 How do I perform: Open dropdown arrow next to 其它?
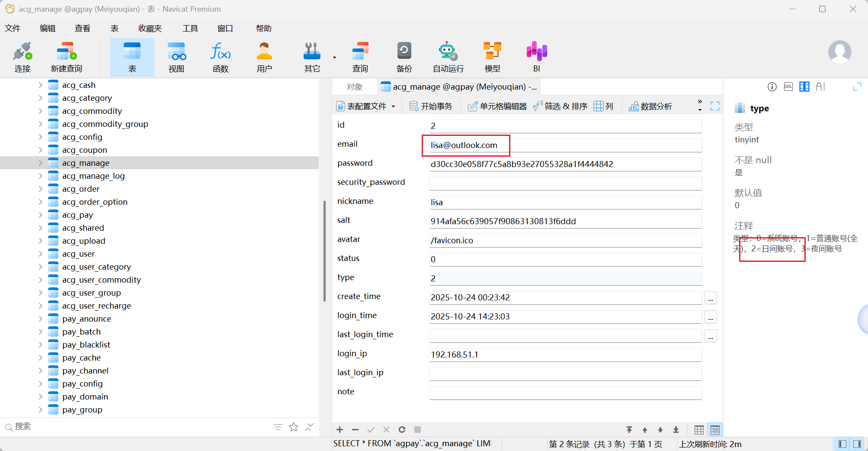pos(334,58)
